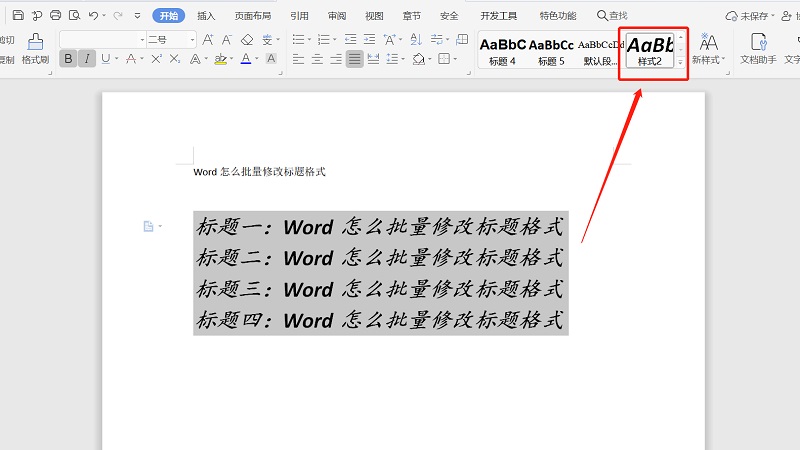The width and height of the screenshot is (800, 450).
Task: Click the clear formatting eraser icon
Action: click(247, 39)
